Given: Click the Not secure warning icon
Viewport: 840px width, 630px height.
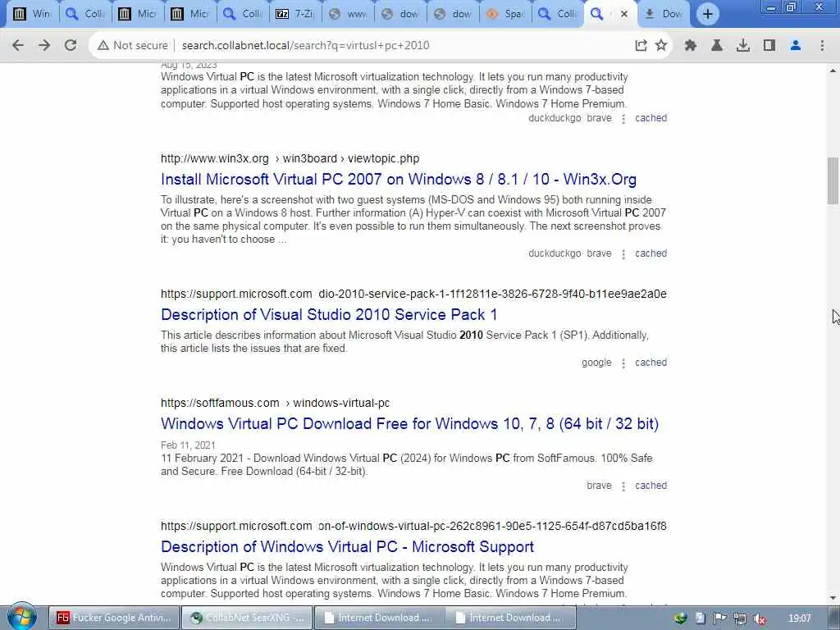Looking at the screenshot, I should click(103, 46).
